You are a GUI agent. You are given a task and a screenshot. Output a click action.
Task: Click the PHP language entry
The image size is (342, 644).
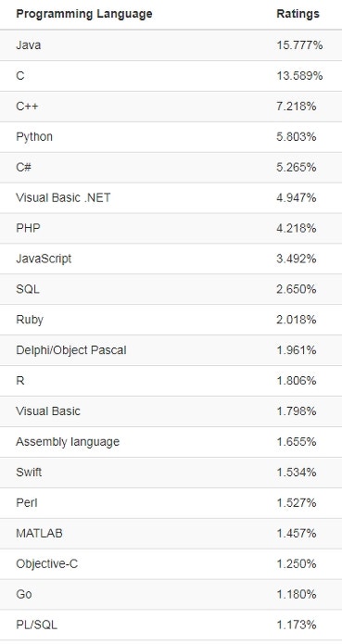(x=28, y=228)
